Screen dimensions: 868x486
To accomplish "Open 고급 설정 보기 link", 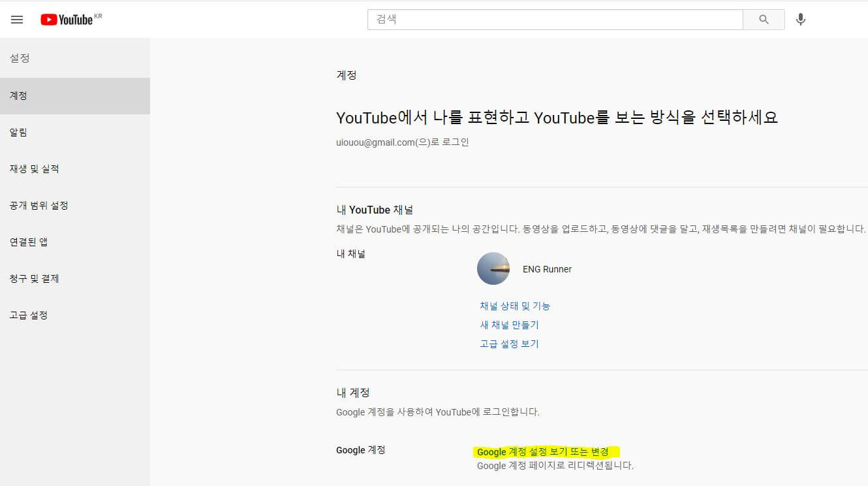I will click(x=508, y=344).
